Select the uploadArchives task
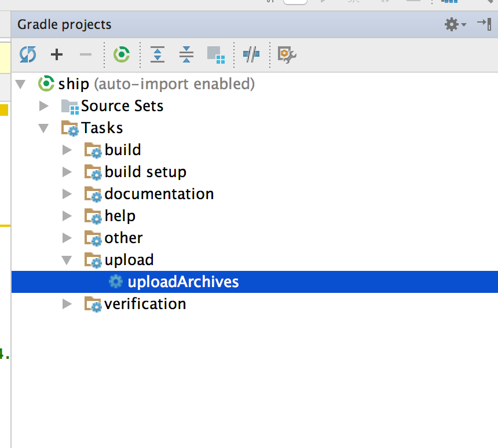Image resolution: width=498 pixels, height=448 pixels. 182,282
